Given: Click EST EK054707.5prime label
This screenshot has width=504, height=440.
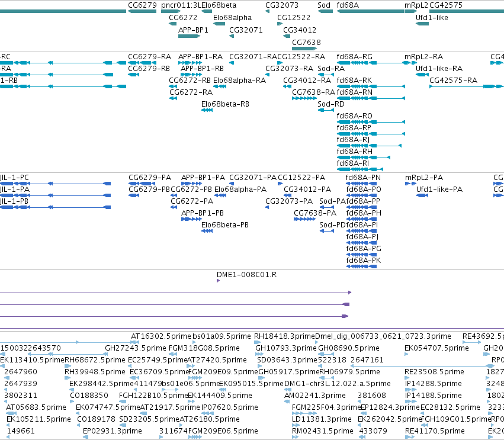Looking at the screenshot, I should (436, 348).
